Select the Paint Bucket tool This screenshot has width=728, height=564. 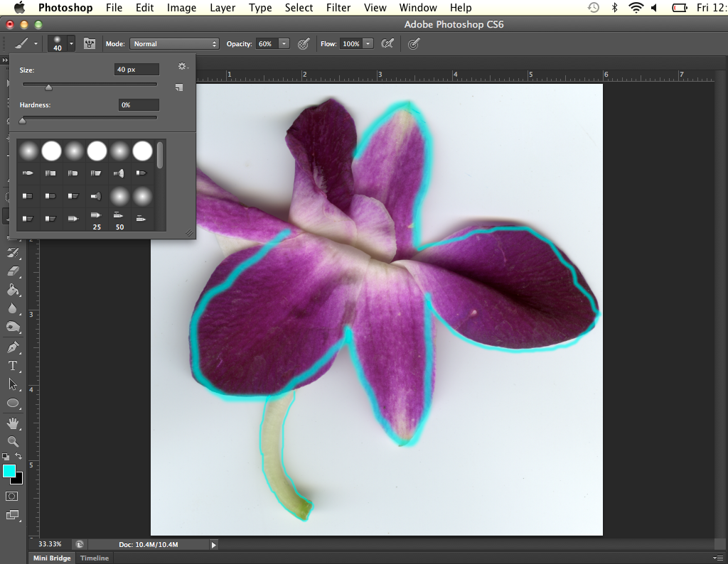[13, 289]
